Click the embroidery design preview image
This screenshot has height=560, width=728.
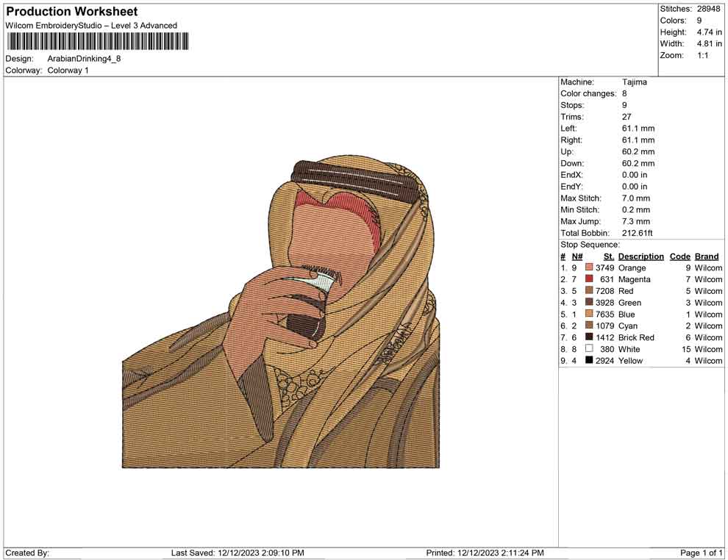click(x=281, y=313)
